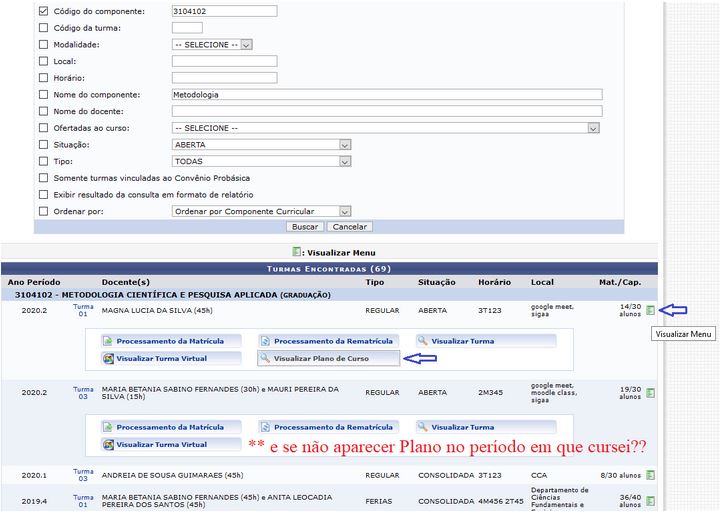
Task: Click the magnifier icon beside the first Visualizar Turma
Action: 423,341
